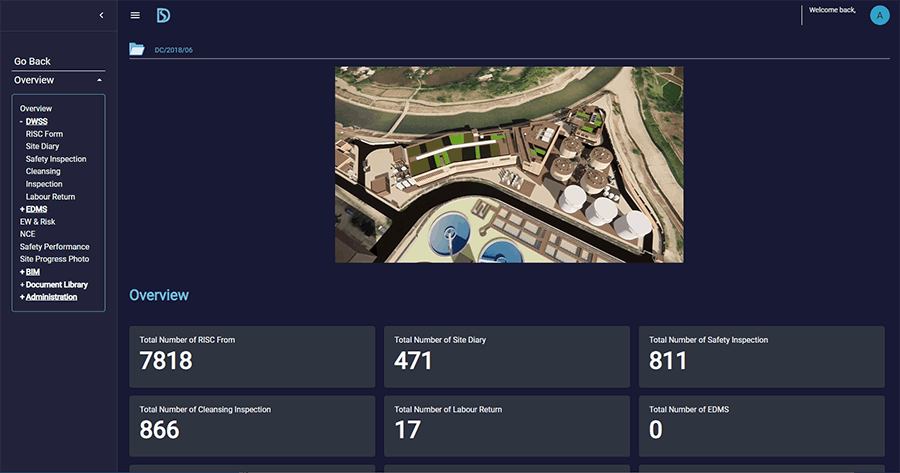Open the DC/2018/06 project link

click(173, 50)
